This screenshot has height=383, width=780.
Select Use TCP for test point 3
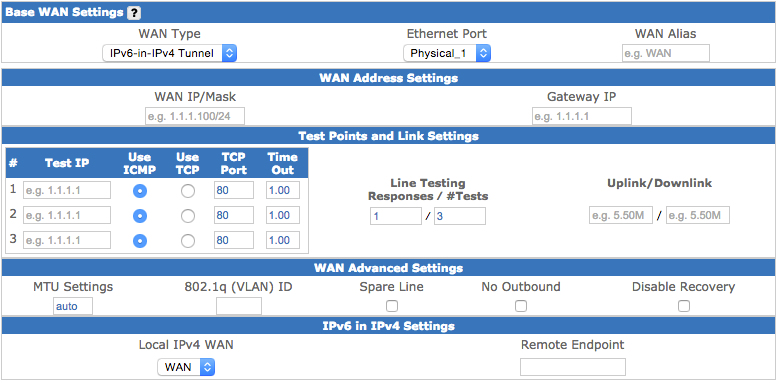pyautogui.click(x=188, y=241)
